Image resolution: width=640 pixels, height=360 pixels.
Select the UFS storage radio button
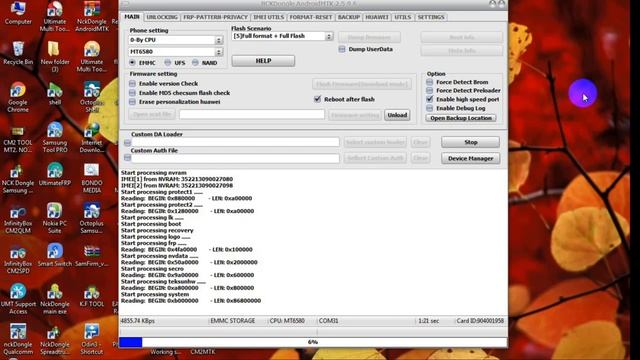(x=168, y=62)
